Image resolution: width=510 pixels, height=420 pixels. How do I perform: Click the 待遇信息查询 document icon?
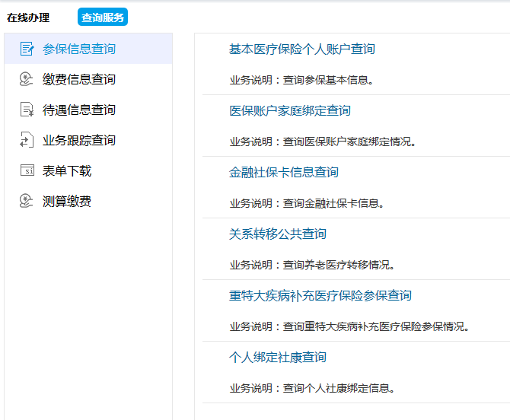click(x=27, y=110)
